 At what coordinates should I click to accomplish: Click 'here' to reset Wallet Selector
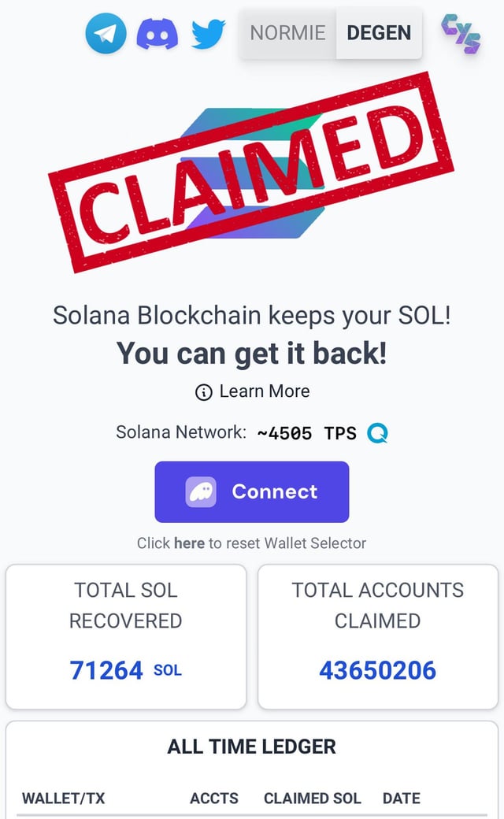(189, 543)
